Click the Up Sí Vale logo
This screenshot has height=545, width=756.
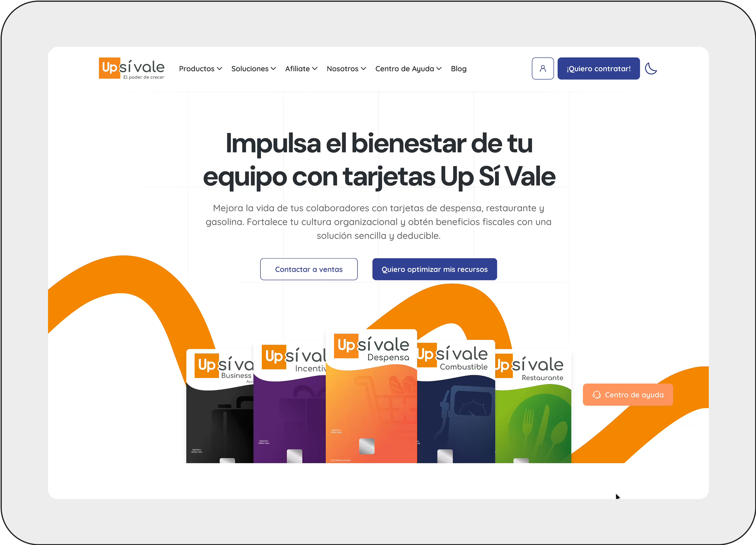click(131, 68)
